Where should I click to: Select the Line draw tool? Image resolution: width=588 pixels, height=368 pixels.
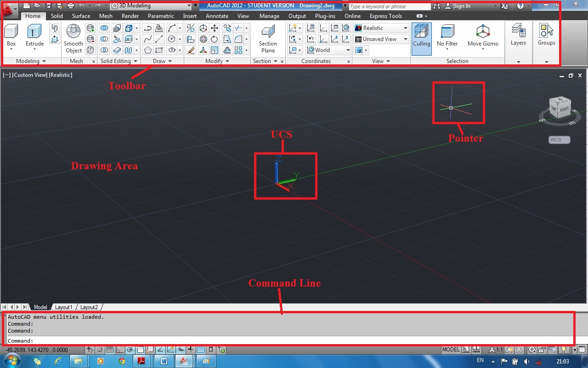coord(159,39)
